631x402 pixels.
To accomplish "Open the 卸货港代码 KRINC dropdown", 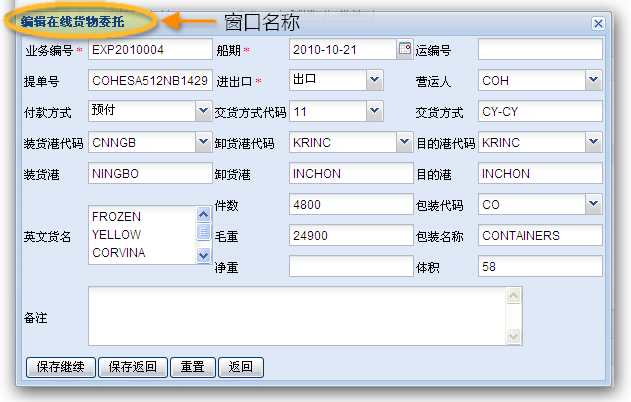I will [x=405, y=142].
